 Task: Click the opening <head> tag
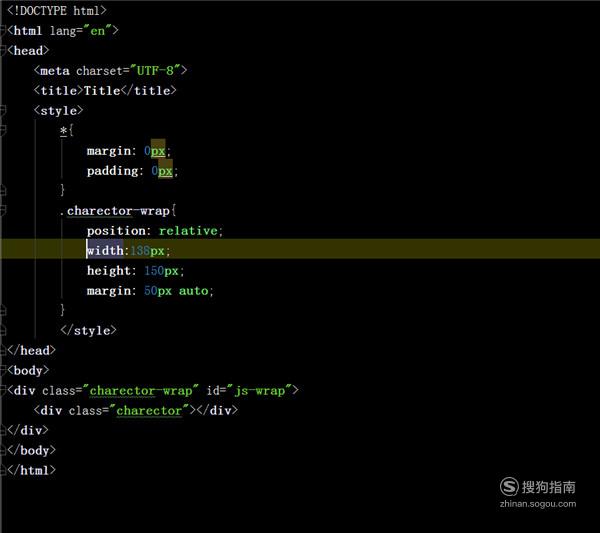pyautogui.click(x=28, y=50)
